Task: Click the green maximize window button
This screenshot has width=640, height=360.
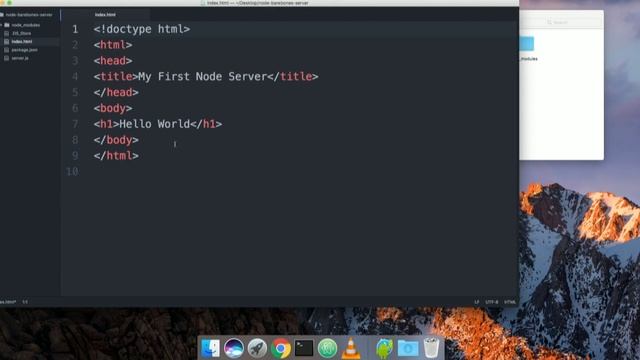Action: (x=9, y=2)
